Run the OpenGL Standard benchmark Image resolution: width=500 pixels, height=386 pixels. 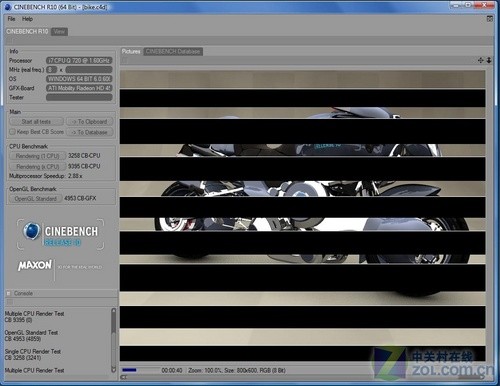(35, 199)
